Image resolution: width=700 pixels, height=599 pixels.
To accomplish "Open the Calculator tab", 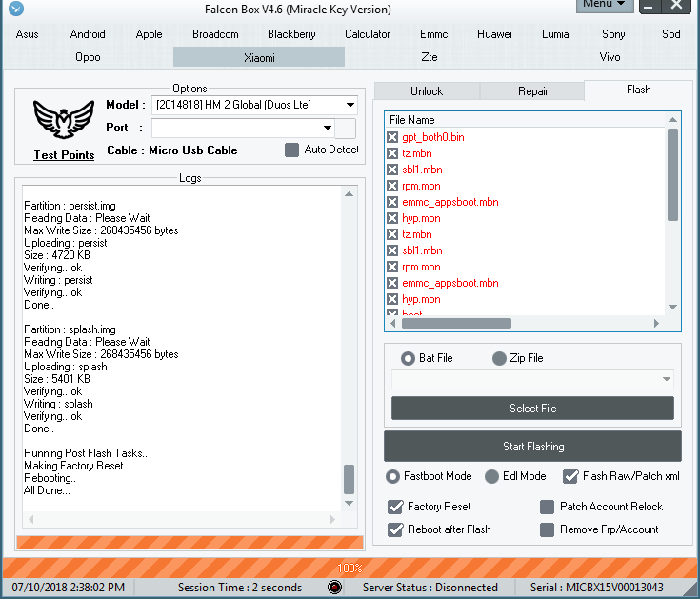I will coord(367,34).
